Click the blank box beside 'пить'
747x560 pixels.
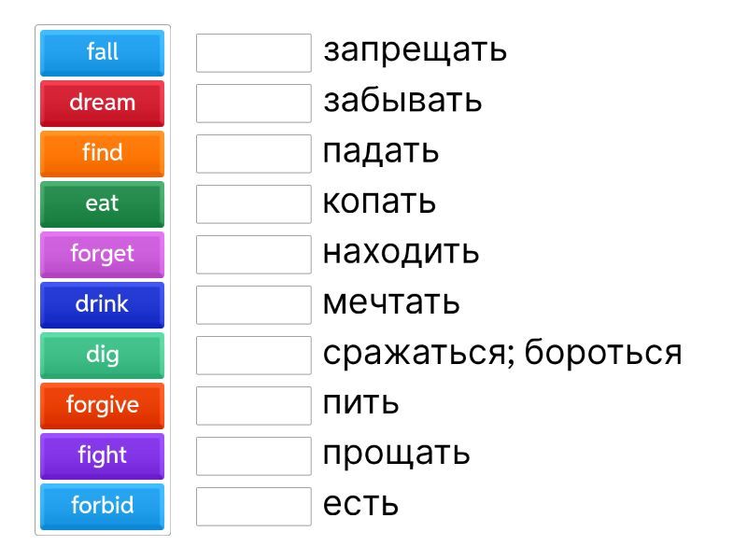coord(253,405)
